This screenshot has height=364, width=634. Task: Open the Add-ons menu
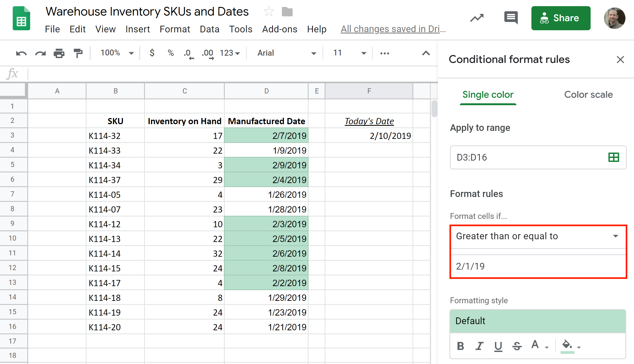pyautogui.click(x=280, y=29)
